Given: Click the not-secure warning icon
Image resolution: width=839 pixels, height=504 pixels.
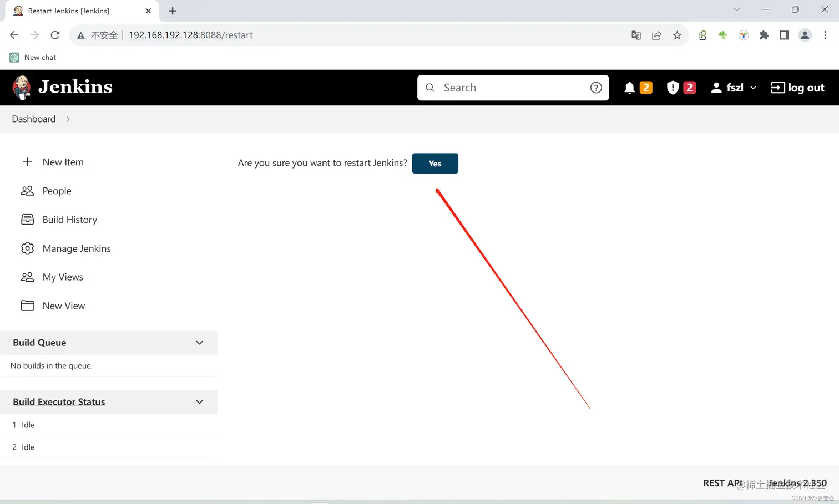Looking at the screenshot, I should [81, 35].
